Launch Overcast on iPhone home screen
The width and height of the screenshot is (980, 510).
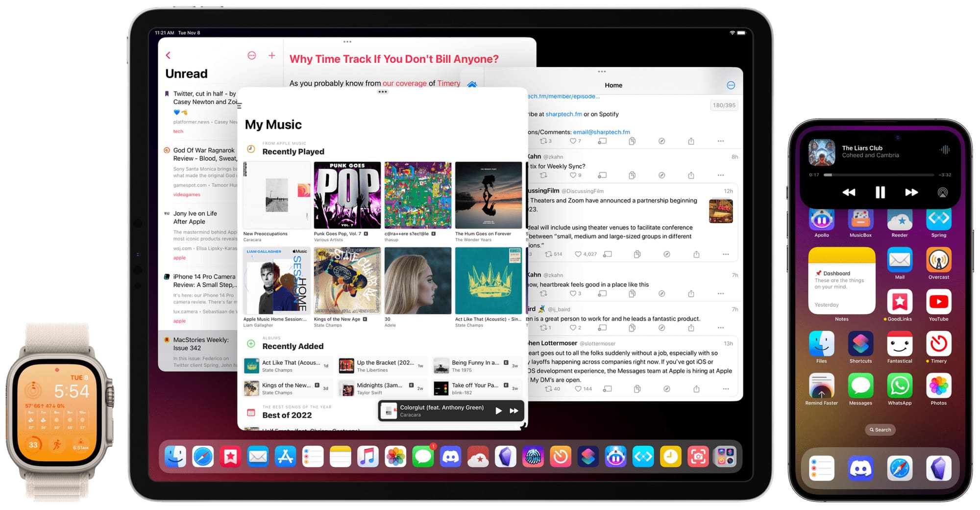click(x=939, y=260)
